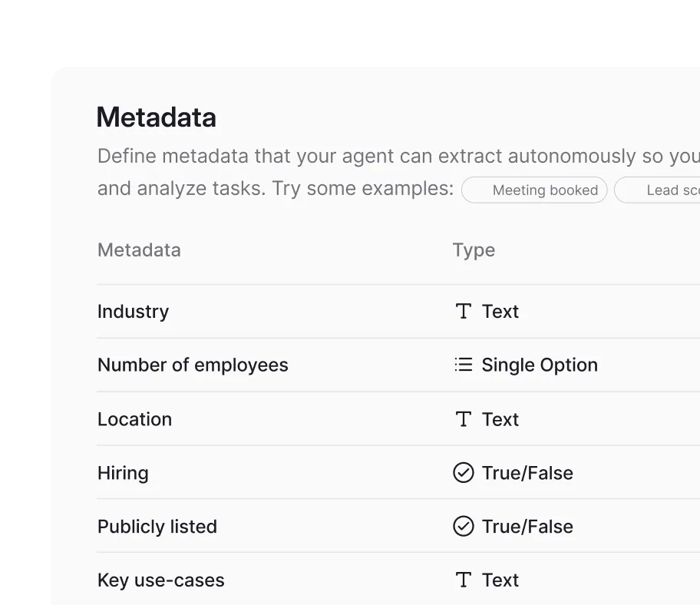Open True/False type label for Hiring
Image resolution: width=700 pixels, height=605 pixels.
coord(527,473)
